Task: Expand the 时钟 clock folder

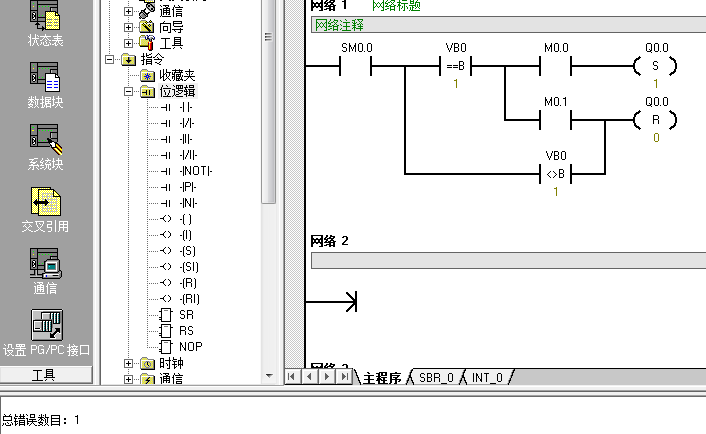Action: [x=128, y=363]
